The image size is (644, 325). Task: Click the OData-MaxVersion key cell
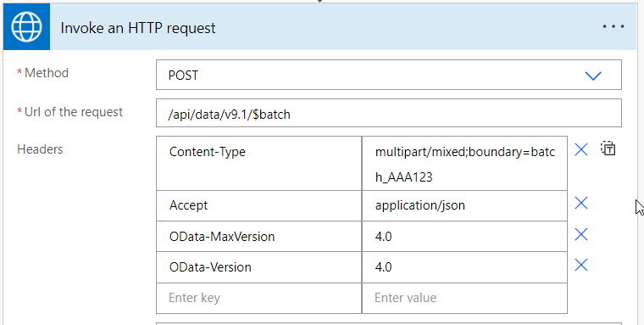tap(258, 237)
